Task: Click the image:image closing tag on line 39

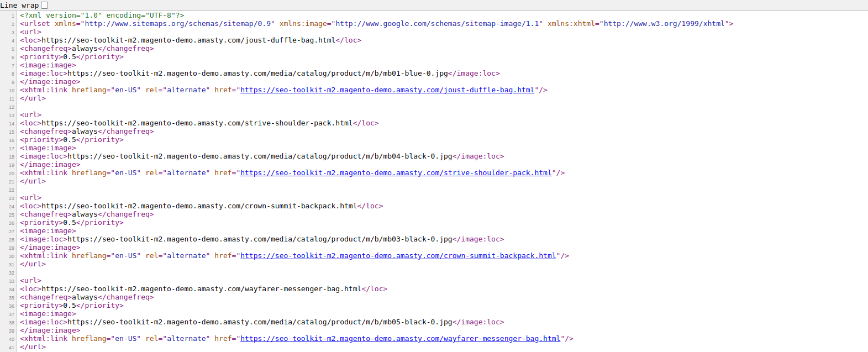Action: click(x=50, y=330)
